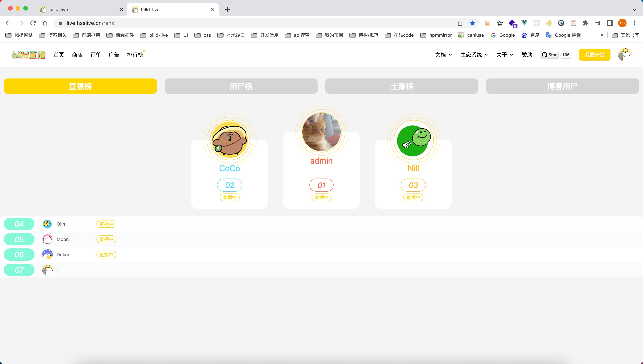The height and width of the screenshot is (364, 643).
Task: Open the profile avatar menu top right
Action: [x=625, y=55]
